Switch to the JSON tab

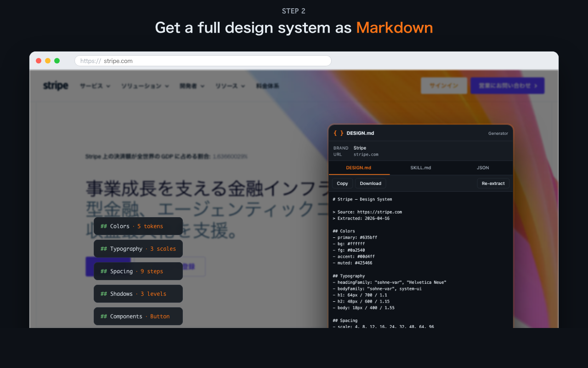482,168
